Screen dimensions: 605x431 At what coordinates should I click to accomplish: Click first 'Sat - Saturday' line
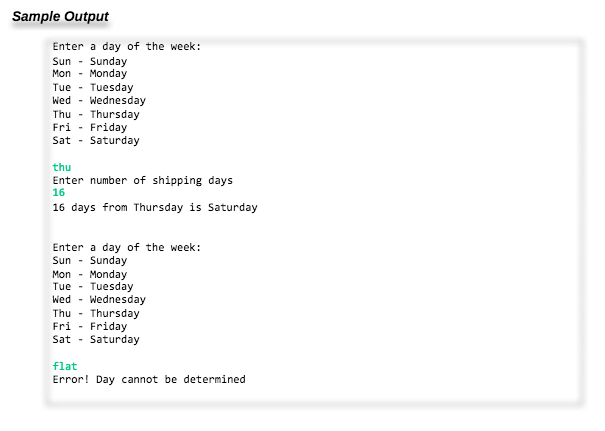96,141
